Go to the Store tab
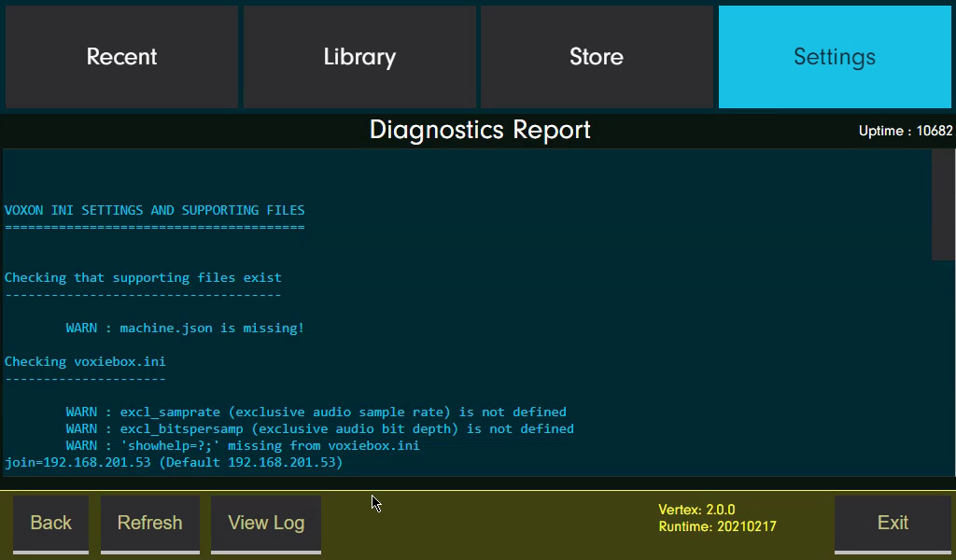This screenshot has width=956, height=560. pos(597,57)
